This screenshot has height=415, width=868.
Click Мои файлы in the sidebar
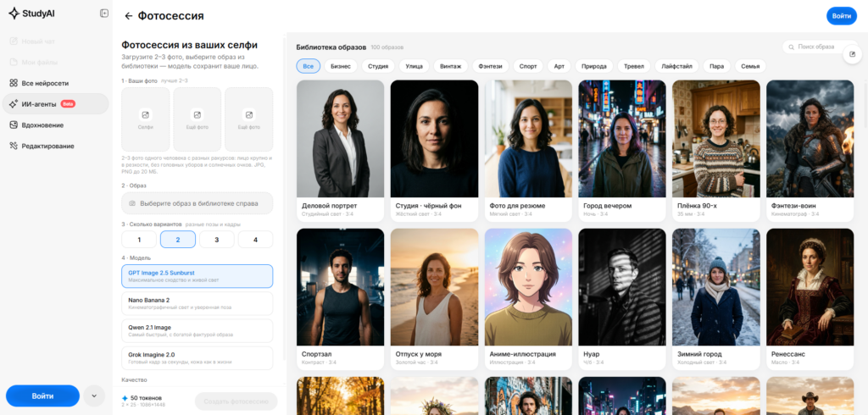click(x=55, y=62)
